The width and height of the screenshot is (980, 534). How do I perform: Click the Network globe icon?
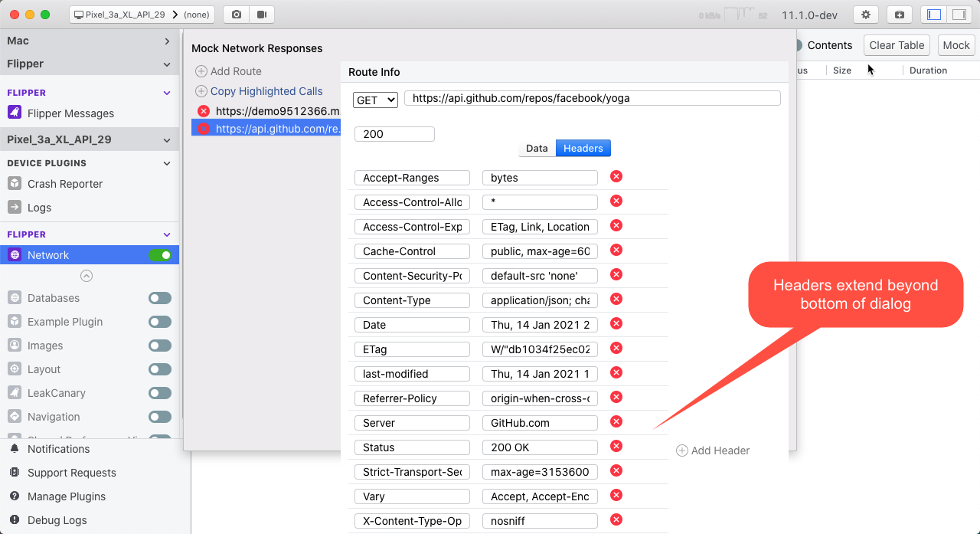point(14,255)
